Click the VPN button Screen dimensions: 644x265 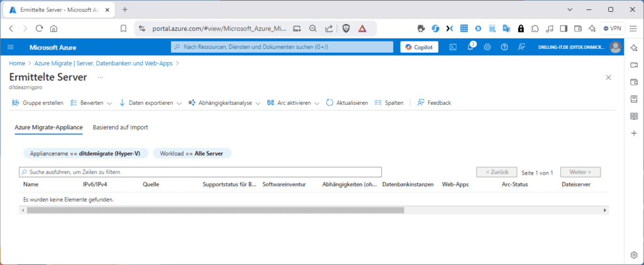613,29
